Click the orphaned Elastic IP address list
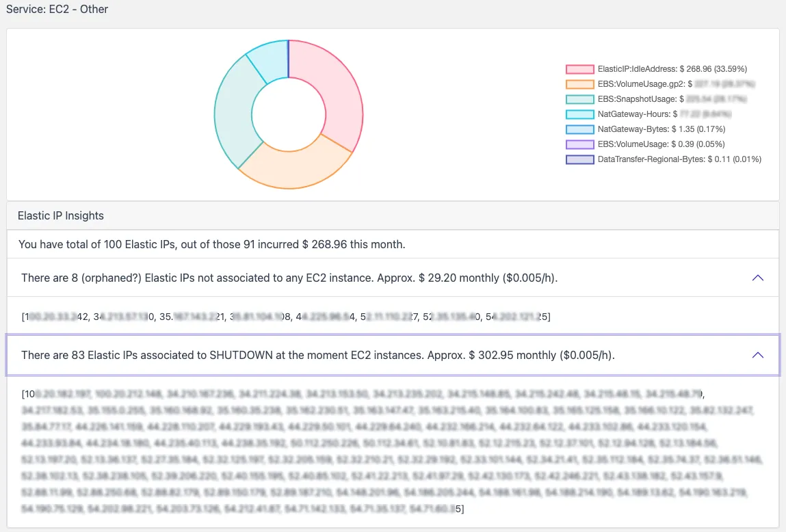The image size is (786, 532). pyautogui.click(x=286, y=317)
